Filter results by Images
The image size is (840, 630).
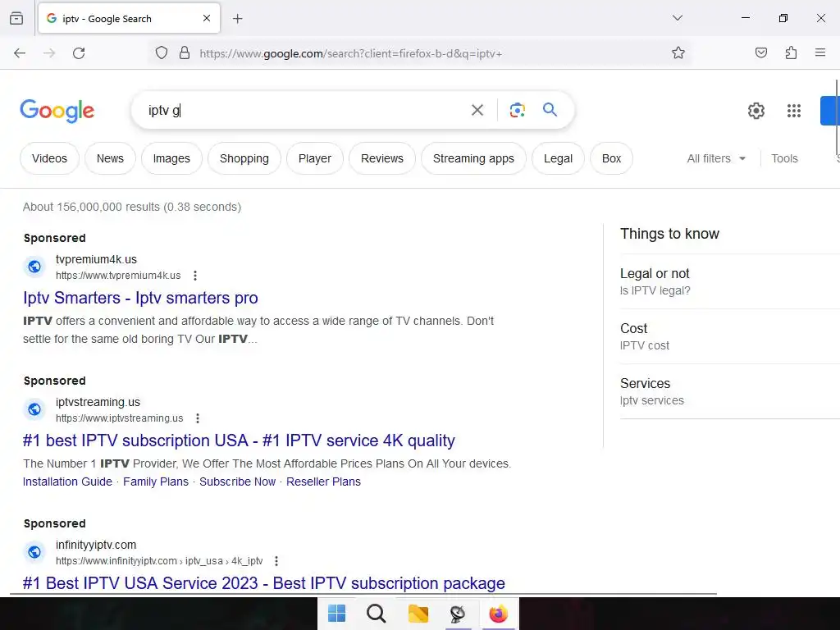click(171, 158)
